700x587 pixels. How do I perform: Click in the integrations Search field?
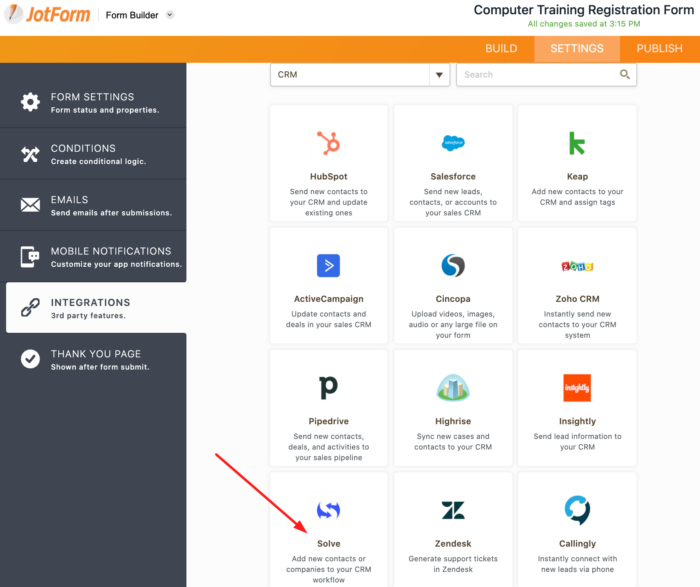coord(546,75)
